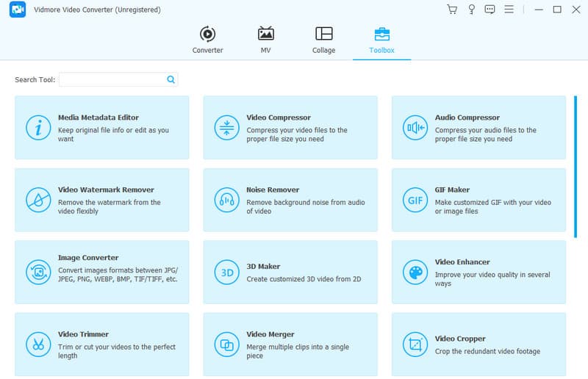This screenshot has height=379, width=588.
Task: Open the 3D Maker icon
Action: coord(226,272)
